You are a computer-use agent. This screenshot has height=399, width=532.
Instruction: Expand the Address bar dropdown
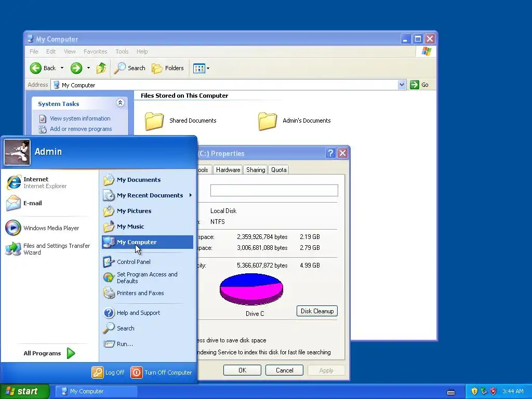[x=402, y=85]
